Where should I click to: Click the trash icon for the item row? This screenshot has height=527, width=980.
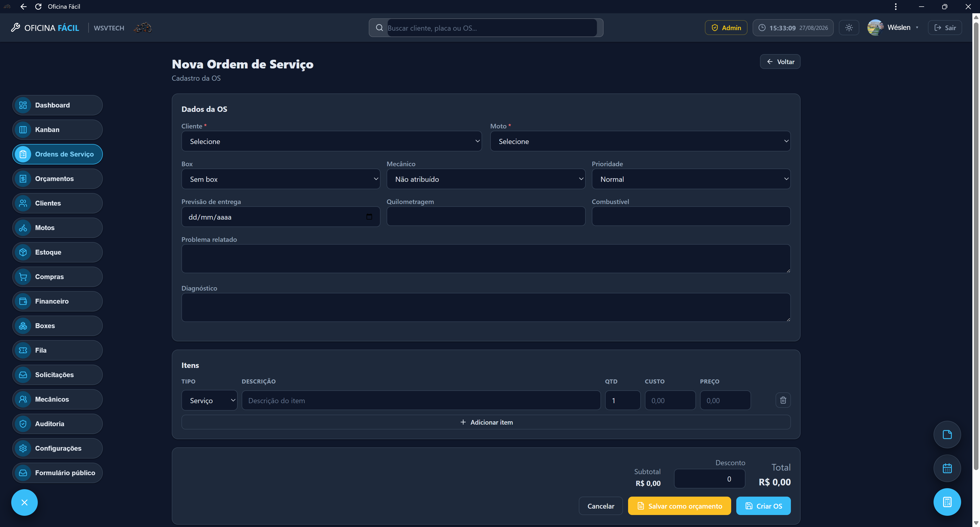783,400
